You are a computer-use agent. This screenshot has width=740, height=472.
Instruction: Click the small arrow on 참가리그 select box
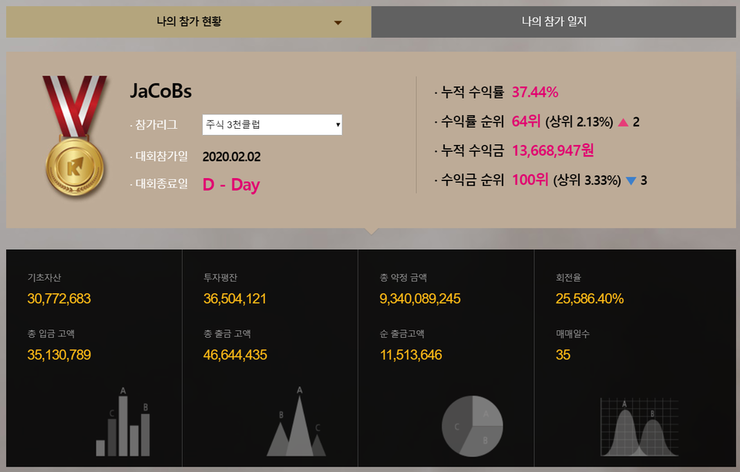click(x=338, y=125)
